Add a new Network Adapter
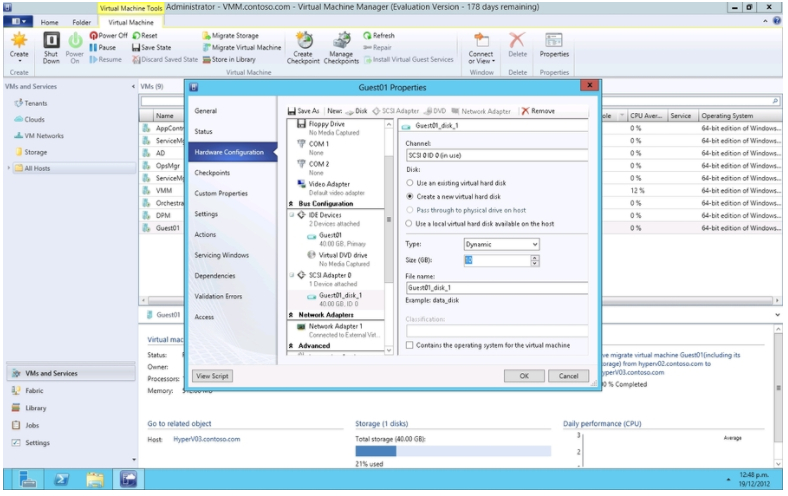This screenshot has height=496, width=788. [481, 111]
